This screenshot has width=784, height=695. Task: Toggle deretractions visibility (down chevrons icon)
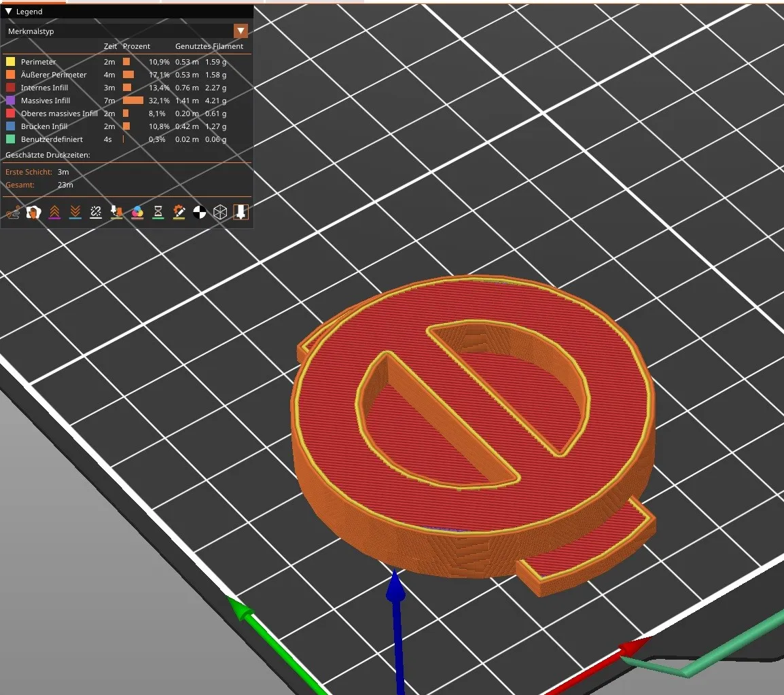[75, 213]
